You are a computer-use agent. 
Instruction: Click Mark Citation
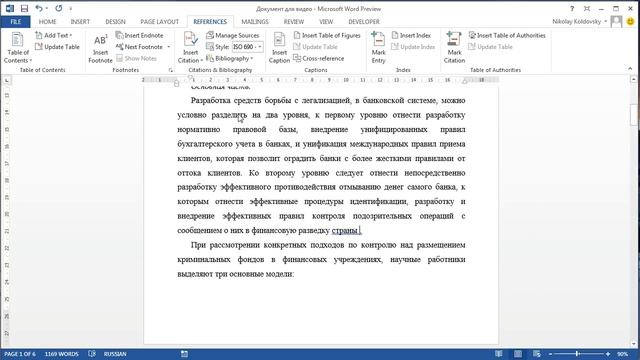[454, 48]
